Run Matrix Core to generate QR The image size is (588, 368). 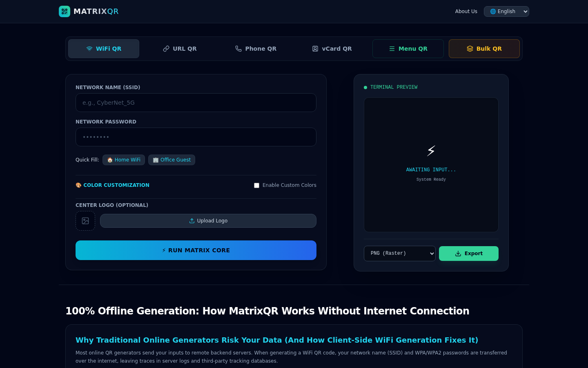click(196, 250)
